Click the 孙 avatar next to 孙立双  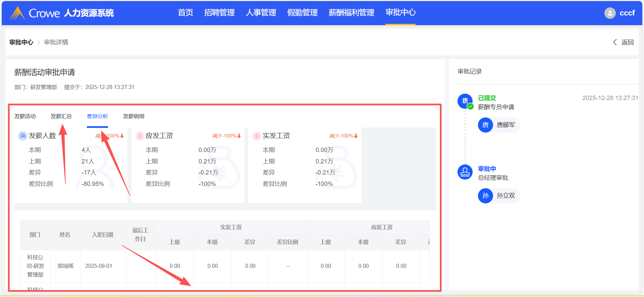pyautogui.click(x=485, y=196)
